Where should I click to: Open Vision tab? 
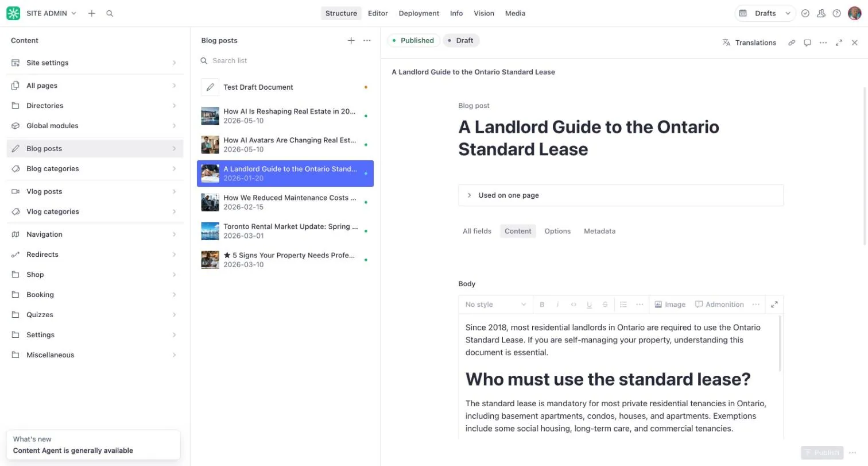(484, 13)
